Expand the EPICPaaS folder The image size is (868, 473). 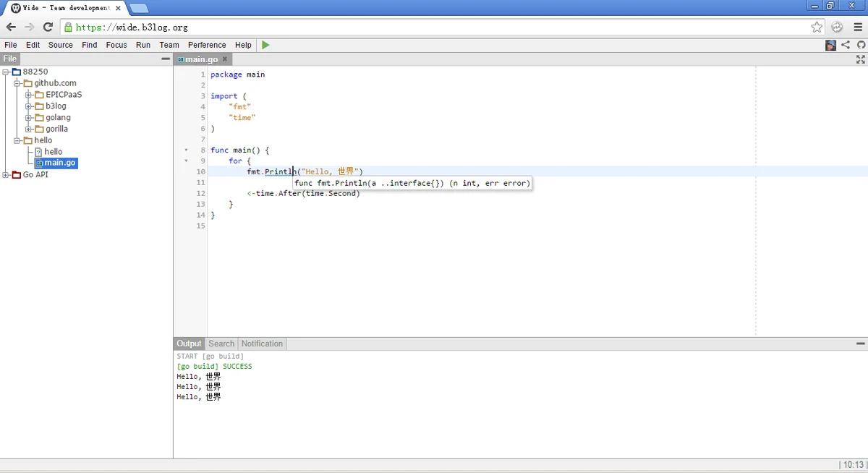coord(29,95)
